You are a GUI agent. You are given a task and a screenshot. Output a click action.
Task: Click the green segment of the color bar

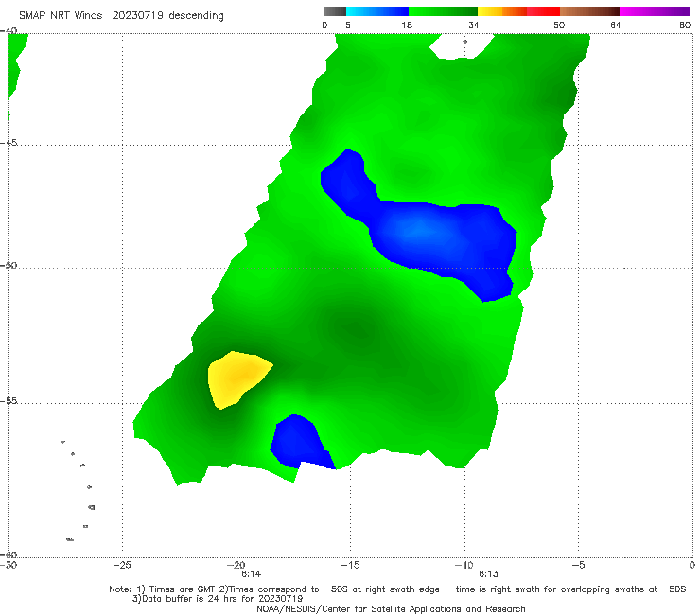pos(443,11)
